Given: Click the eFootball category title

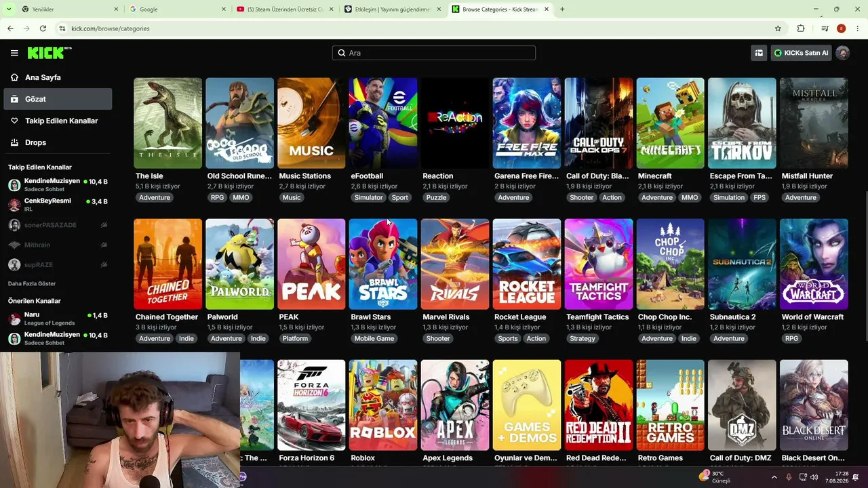Looking at the screenshot, I should pos(367,176).
